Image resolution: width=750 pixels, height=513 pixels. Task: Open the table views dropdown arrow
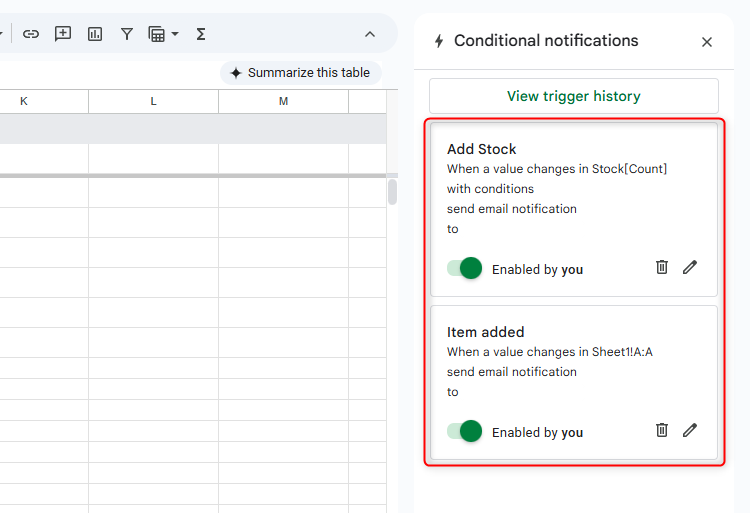[175, 34]
